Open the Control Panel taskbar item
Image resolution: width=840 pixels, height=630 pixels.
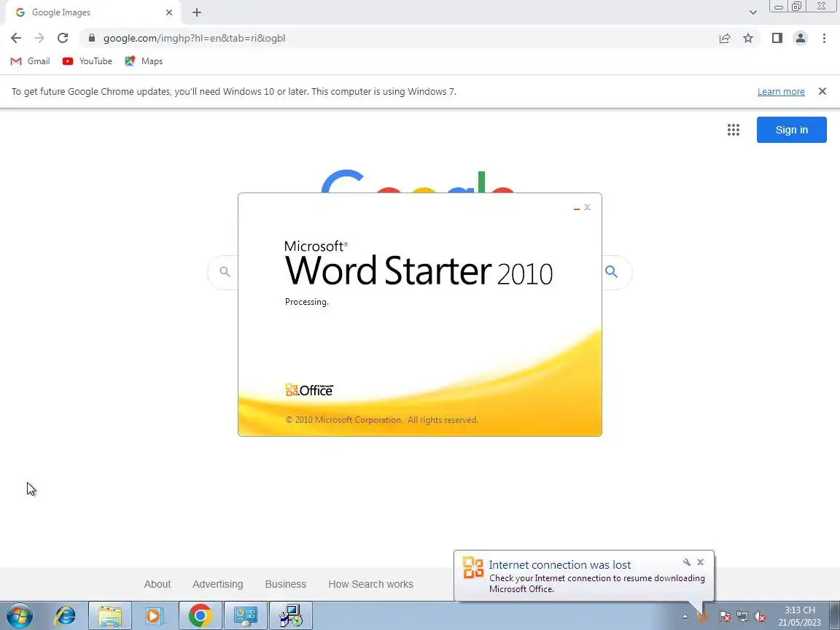point(245,615)
